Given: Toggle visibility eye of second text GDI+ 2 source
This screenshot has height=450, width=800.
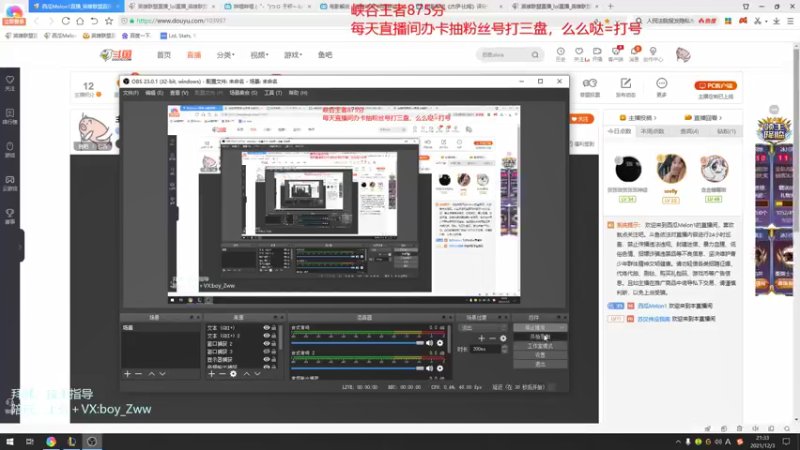Looking at the screenshot, I should coord(266,336).
